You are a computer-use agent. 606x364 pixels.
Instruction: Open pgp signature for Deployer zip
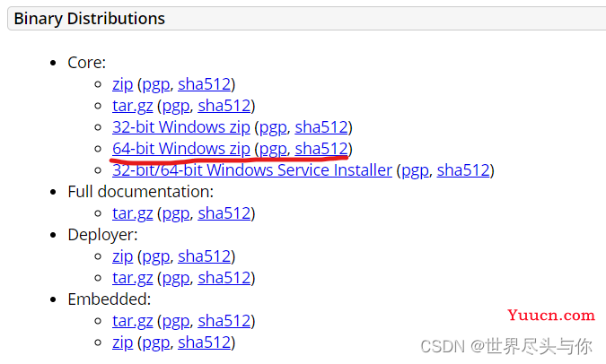156,257
